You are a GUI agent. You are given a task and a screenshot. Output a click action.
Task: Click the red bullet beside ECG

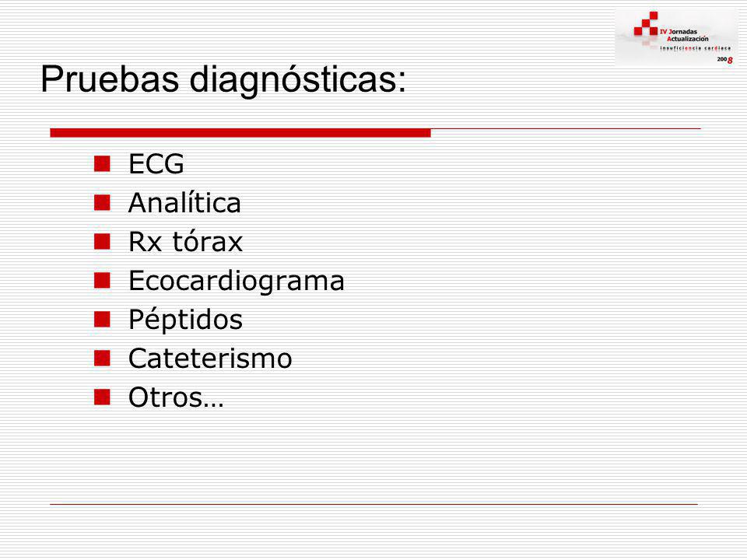(102, 163)
